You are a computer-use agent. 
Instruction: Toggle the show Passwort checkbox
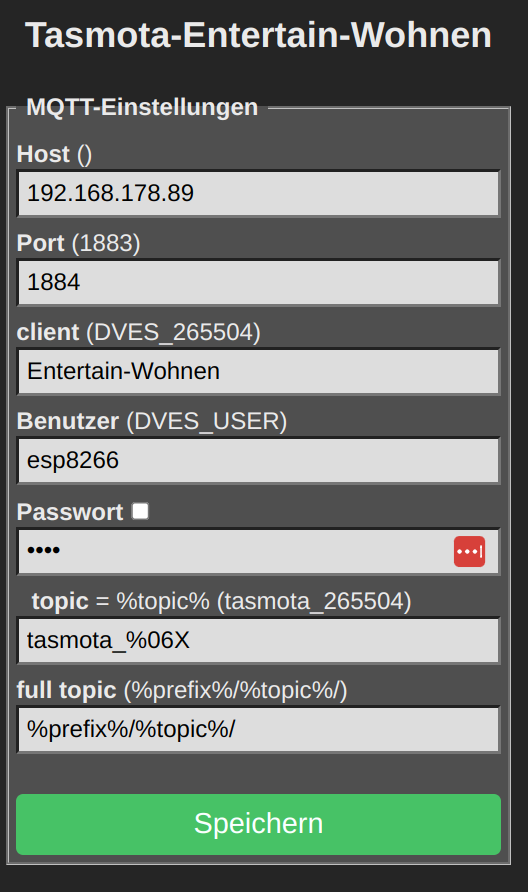point(140,511)
